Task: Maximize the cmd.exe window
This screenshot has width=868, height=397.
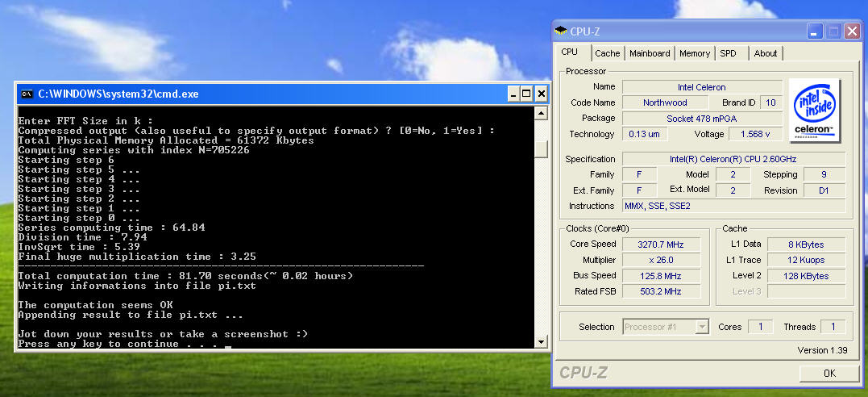Action: tap(526, 94)
